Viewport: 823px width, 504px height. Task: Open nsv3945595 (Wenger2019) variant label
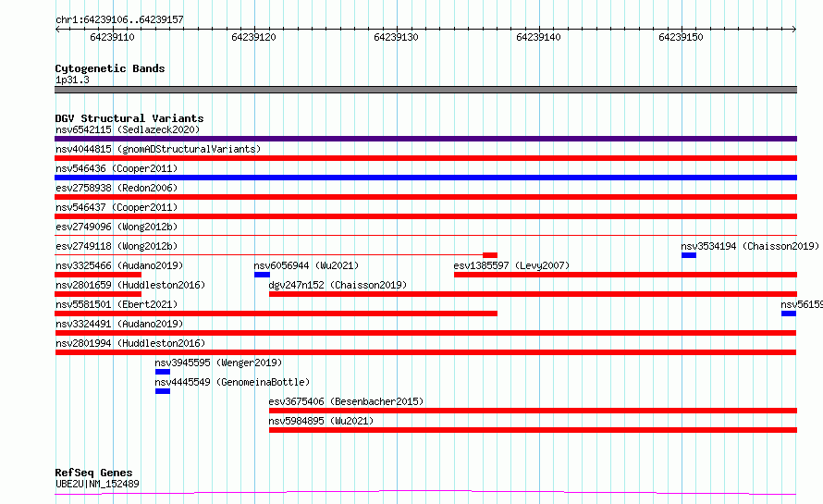(218, 363)
